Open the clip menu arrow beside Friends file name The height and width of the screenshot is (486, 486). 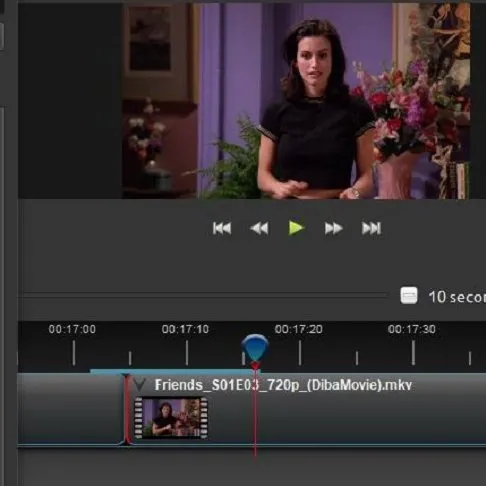139,385
